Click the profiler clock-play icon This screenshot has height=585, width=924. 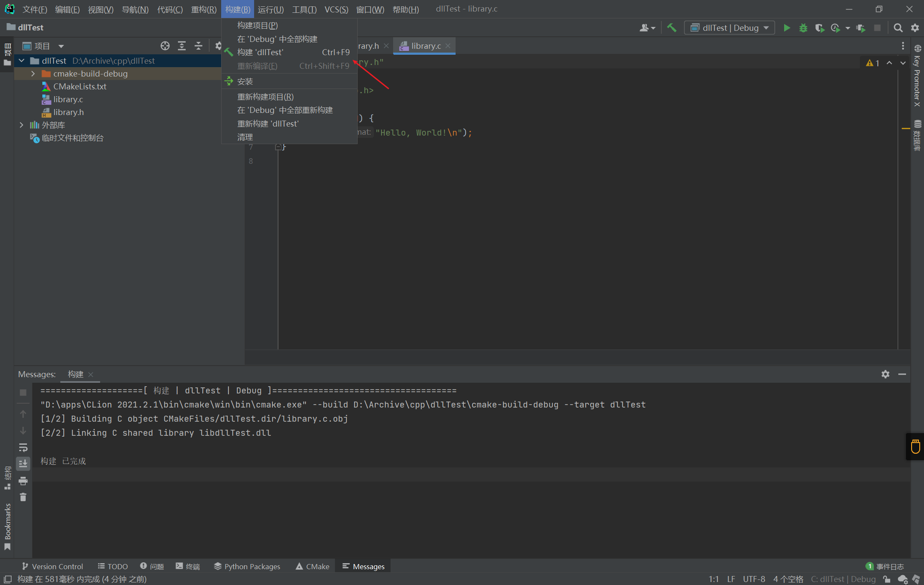pos(835,28)
